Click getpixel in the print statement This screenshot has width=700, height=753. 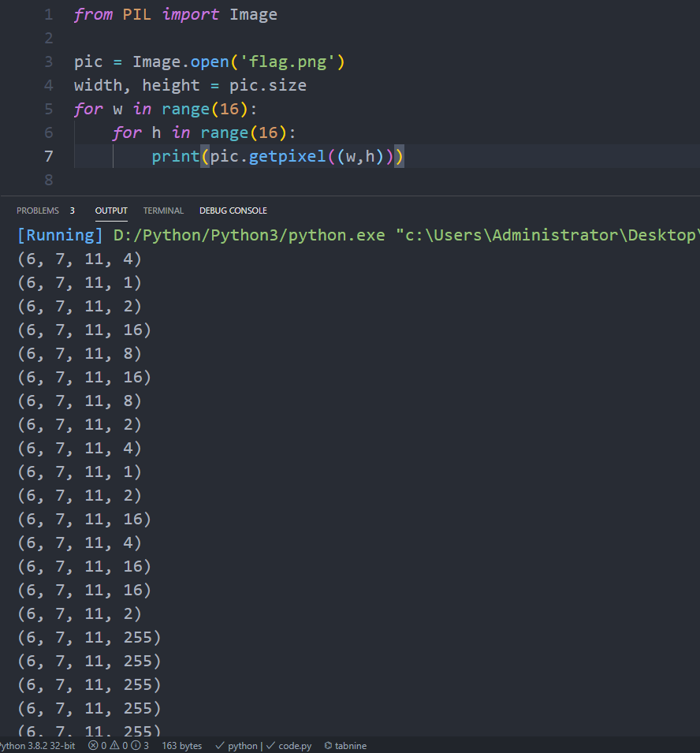pyautogui.click(x=287, y=156)
